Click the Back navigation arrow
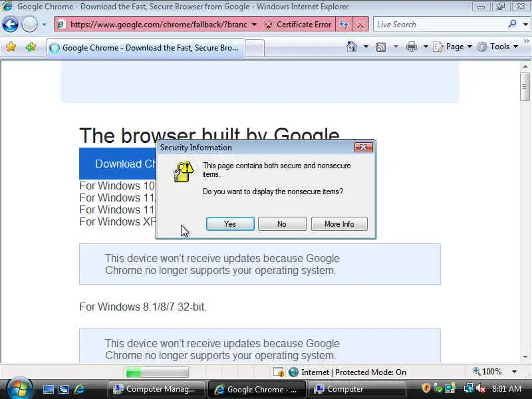 10,25
